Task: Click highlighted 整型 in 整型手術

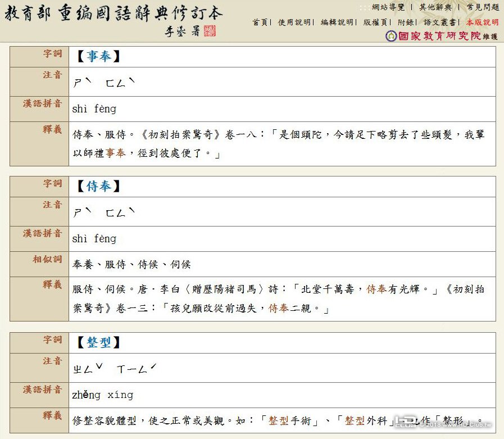Action: point(279,420)
